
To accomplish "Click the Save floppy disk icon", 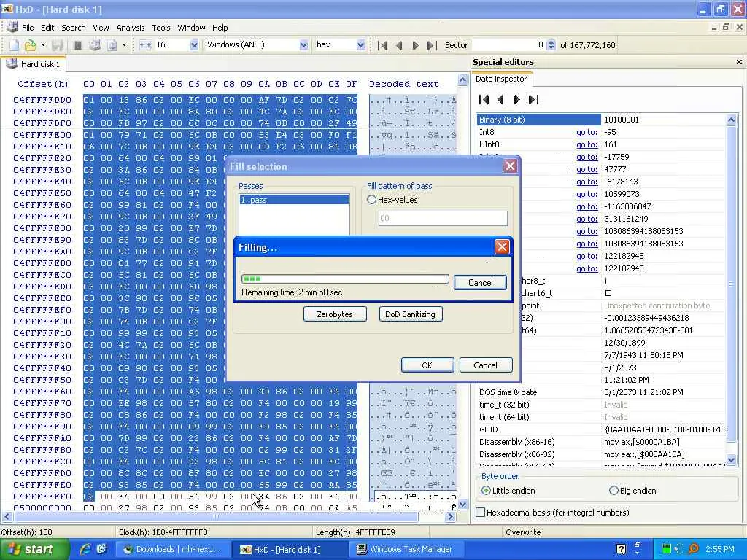I will (57, 45).
